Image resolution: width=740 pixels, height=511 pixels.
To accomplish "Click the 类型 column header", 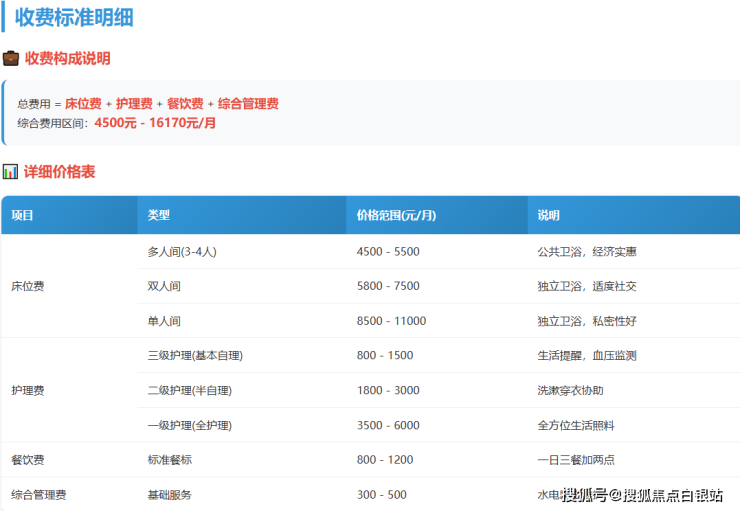I will click(159, 215).
